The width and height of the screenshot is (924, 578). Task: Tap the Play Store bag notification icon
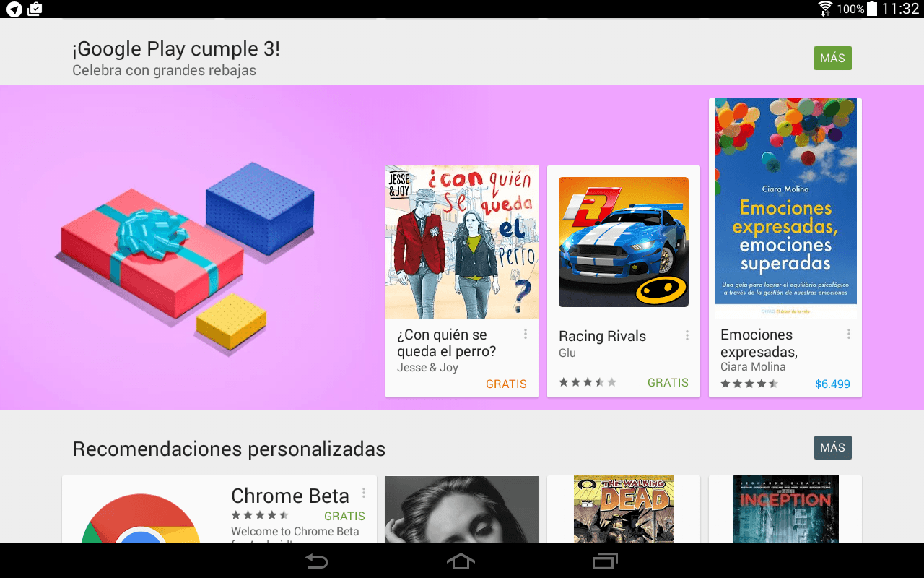click(x=35, y=9)
